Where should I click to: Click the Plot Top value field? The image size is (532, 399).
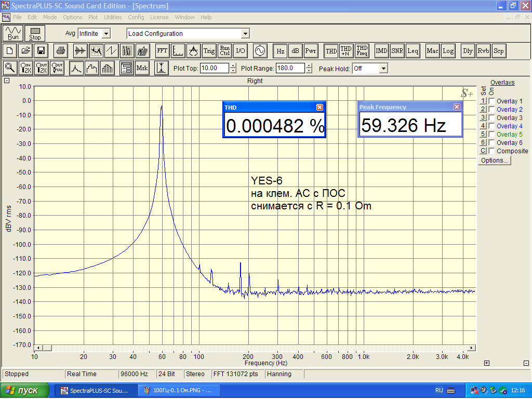(214, 68)
